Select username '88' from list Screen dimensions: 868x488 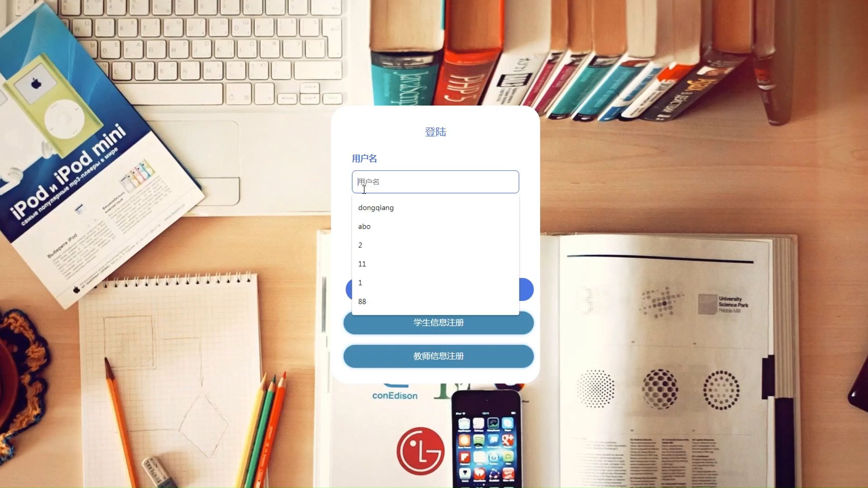click(x=362, y=301)
